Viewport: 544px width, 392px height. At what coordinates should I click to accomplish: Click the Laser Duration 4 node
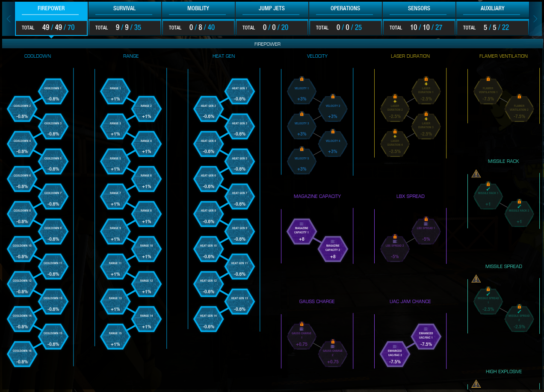[395, 145]
